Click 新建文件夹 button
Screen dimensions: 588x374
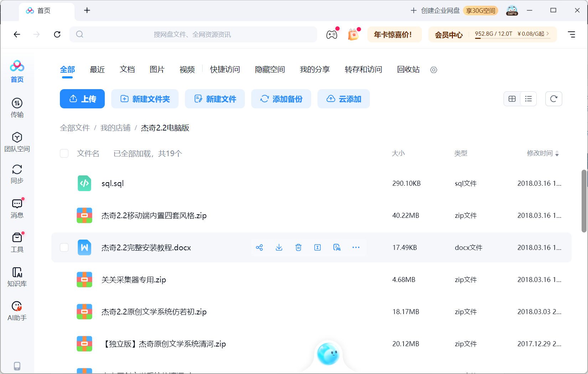point(145,99)
